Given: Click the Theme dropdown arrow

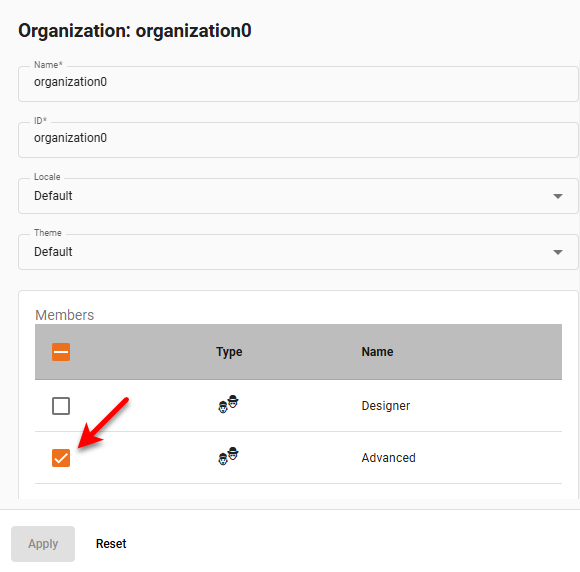Looking at the screenshot, I should point(558,252).
